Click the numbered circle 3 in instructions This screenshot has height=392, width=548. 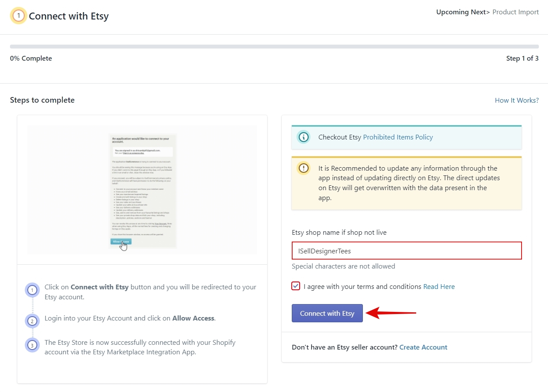33,345
